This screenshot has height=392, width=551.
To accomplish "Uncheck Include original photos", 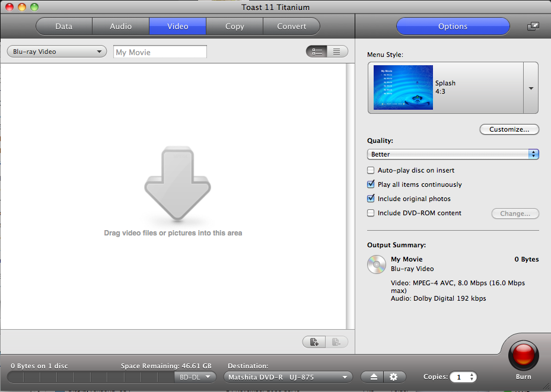I will point(371,199).
